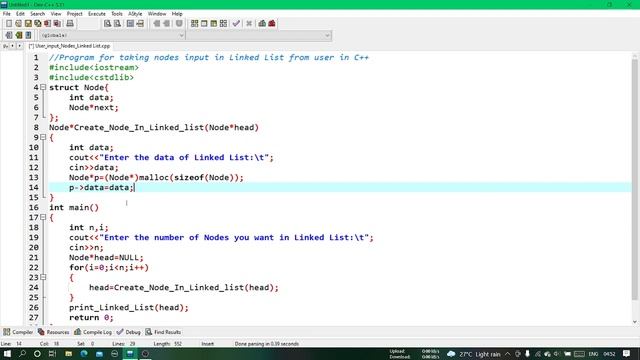Image resolution: width=640 pixels, height=360 pixels.
Task: Click the Rebuild All toolbar icon
Action: coord(223,24)
